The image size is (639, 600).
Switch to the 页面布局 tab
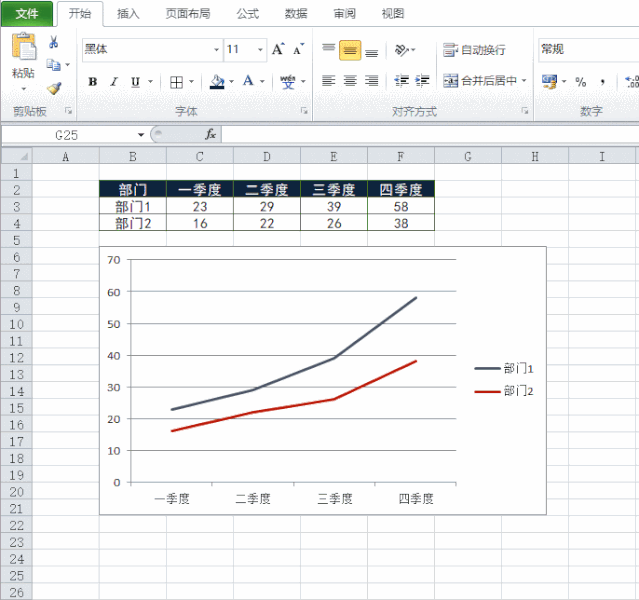(188, 14)
